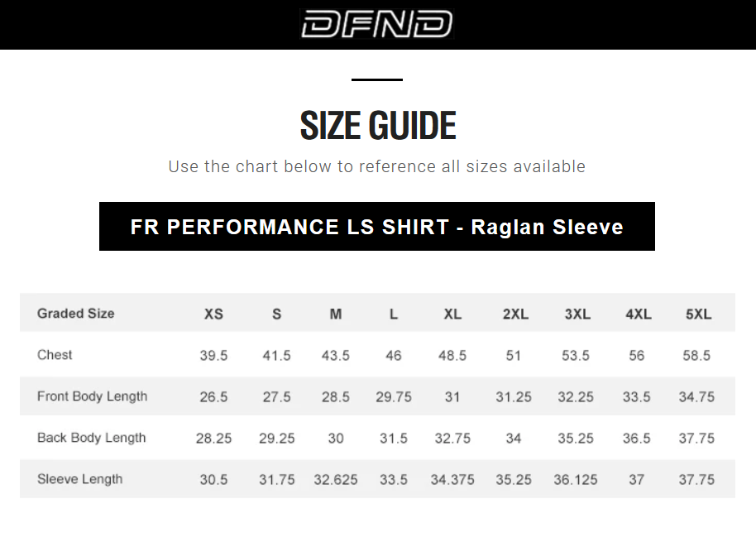Click the Front Body Length row label
This screenshot has height=552, width=756.
92,396
